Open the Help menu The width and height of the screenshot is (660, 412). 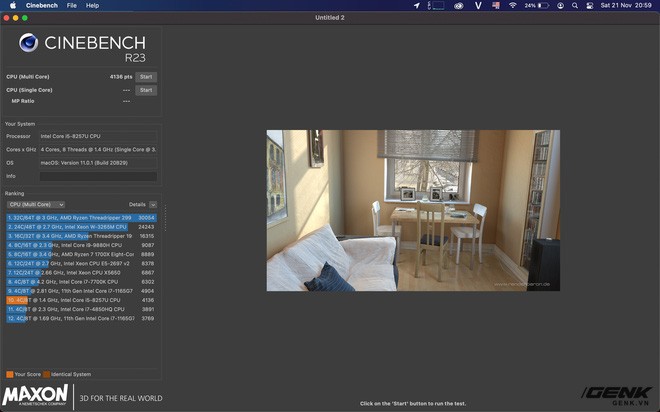(92, 5)
